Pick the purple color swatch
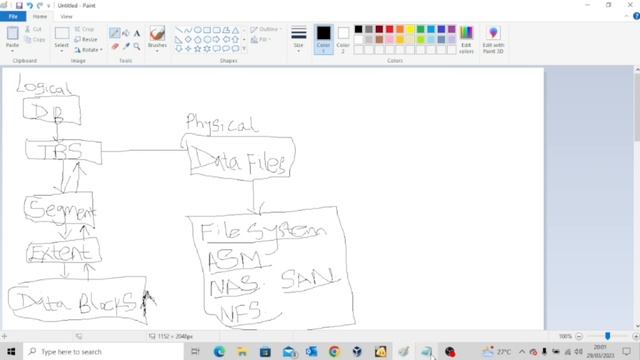The height and width of the screenshot is (360, 640). 451,29
